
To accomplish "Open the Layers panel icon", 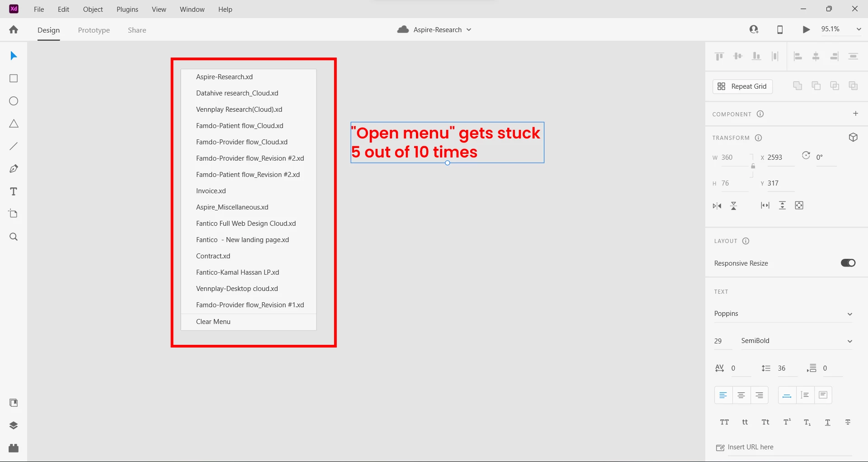I will pos(14,425).
